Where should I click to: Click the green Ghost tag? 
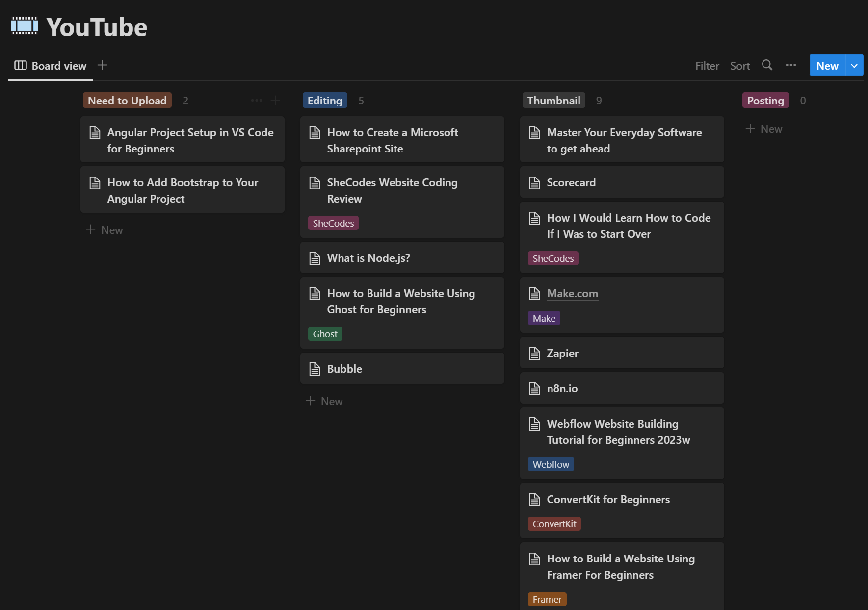325,334
